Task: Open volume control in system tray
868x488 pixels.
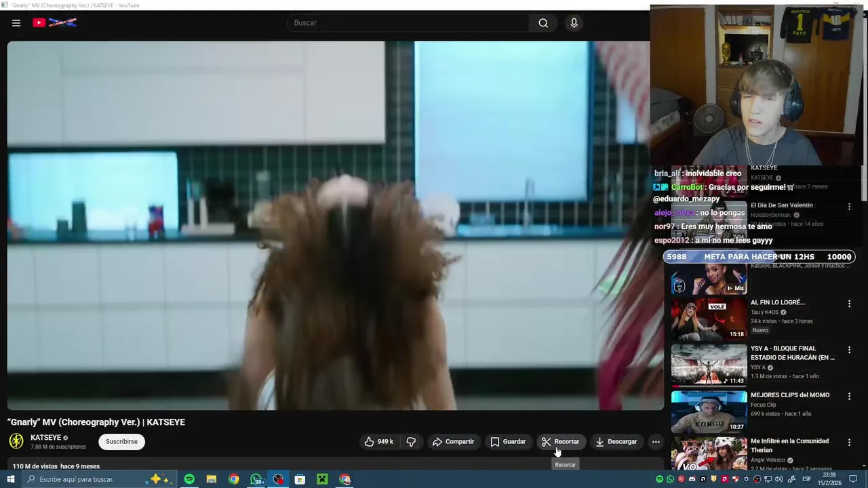Action: coord(779,479)
